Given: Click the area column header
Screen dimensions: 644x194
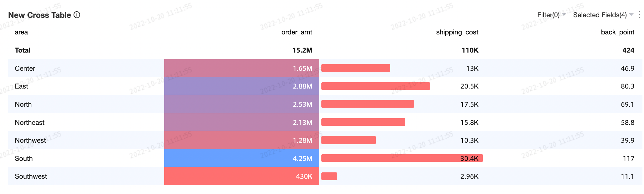Looking at the screenshot, I should click(21, 32).
